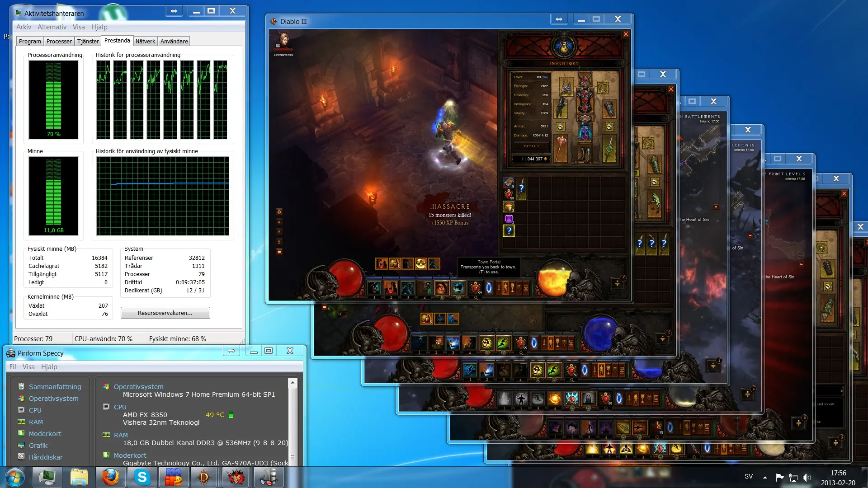Image resolution: width=868 pixels, height=488 pixels.
Task: Select Moderkort in Speccy sidebar
Action: [45, 434]
